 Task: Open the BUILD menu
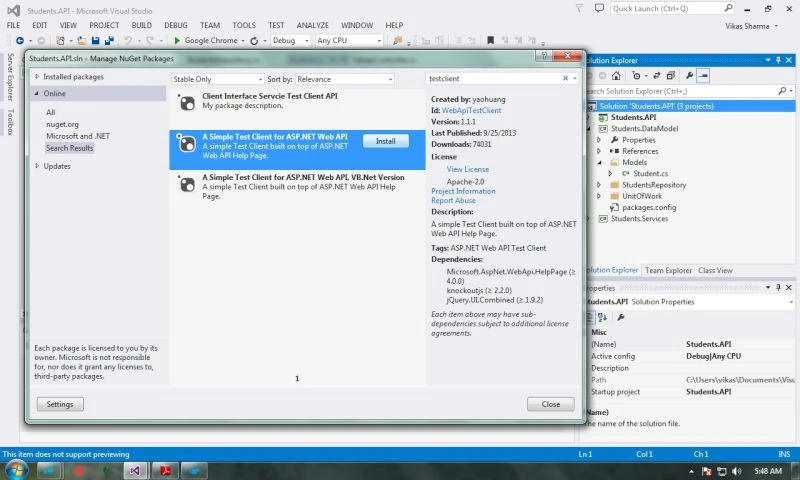(x=141, y=25)
